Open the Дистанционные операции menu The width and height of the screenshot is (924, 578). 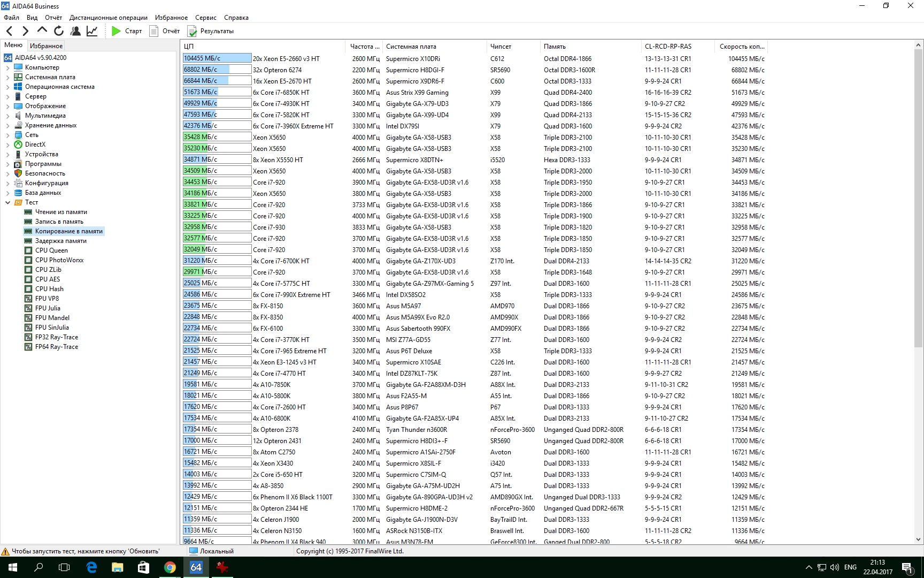pos(109,18)
